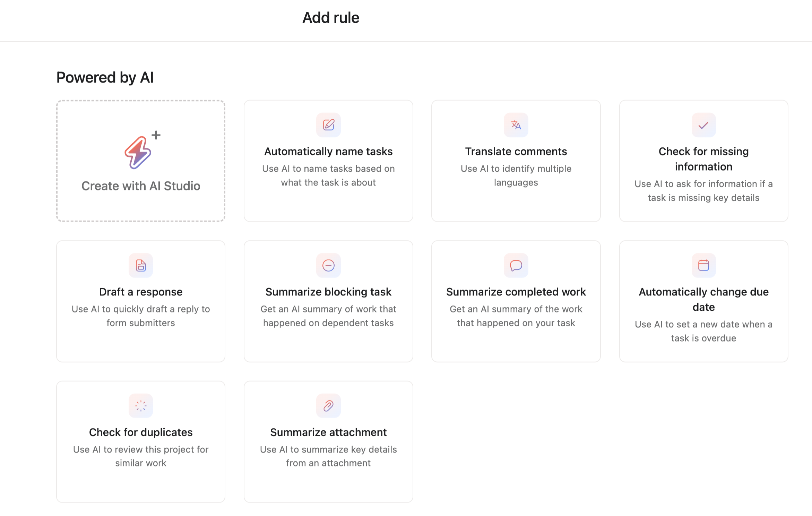
Task: Click the checkmark icon for missing information
Action: (x=703, y=125)
